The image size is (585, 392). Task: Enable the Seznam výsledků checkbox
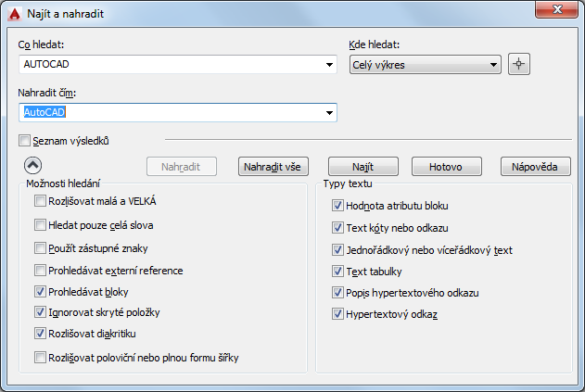pyautogui.click(x=25, y=141)
